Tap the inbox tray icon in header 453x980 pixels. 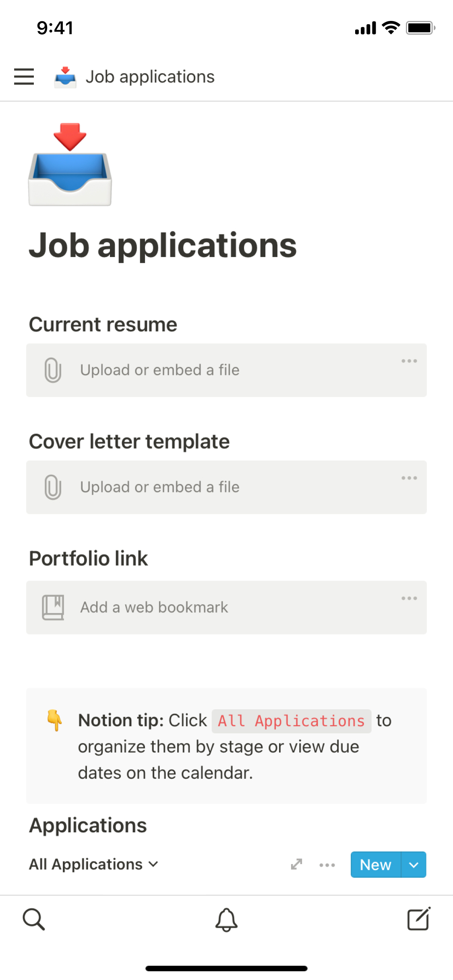65,77
